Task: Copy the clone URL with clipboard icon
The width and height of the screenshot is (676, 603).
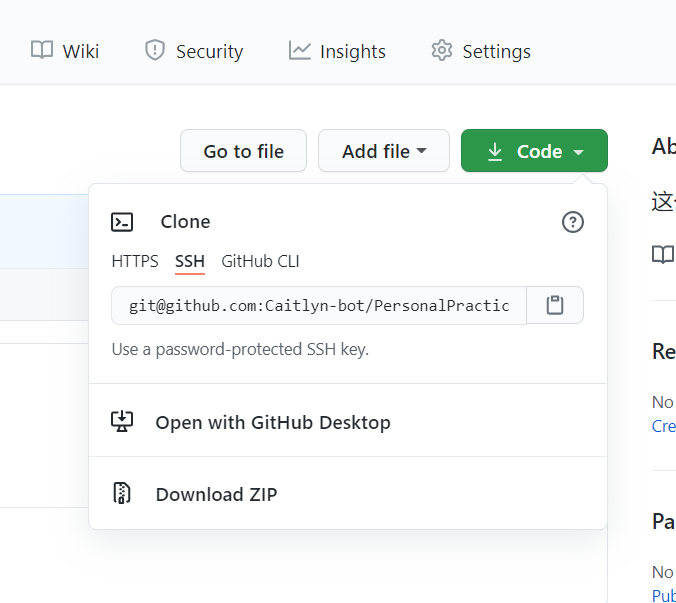Action: point(555,305)
